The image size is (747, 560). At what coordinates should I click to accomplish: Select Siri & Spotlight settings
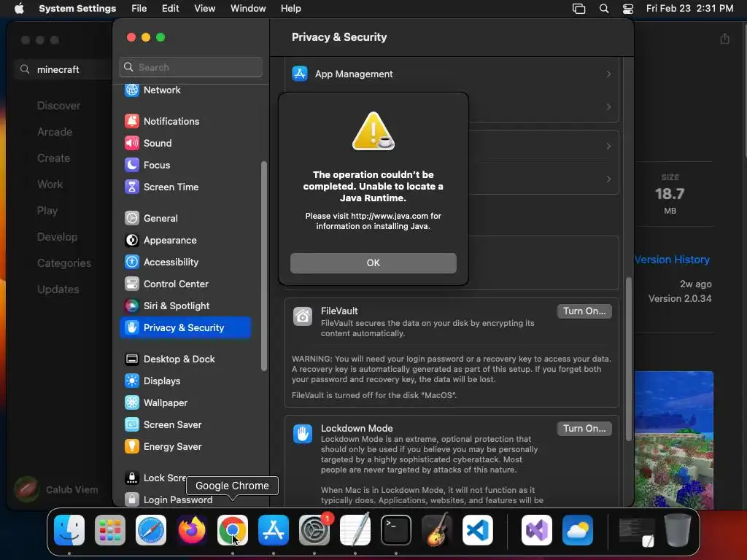pos(186,306)
